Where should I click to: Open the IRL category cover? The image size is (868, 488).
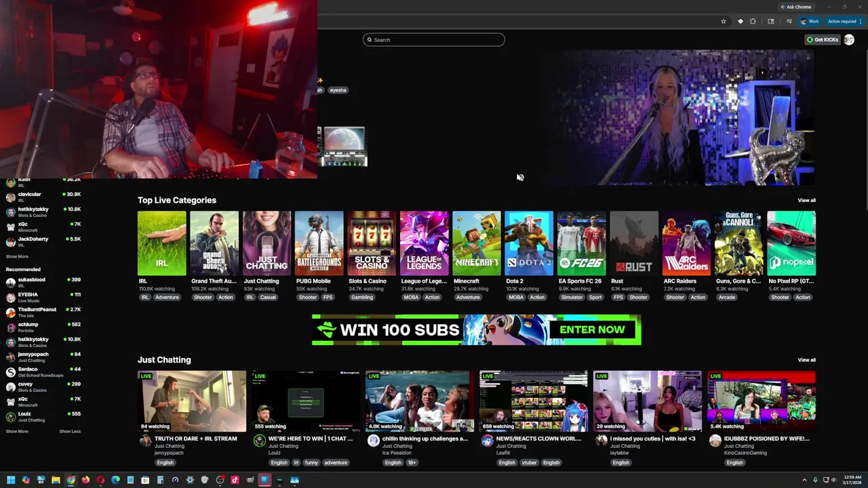point(161,243)
